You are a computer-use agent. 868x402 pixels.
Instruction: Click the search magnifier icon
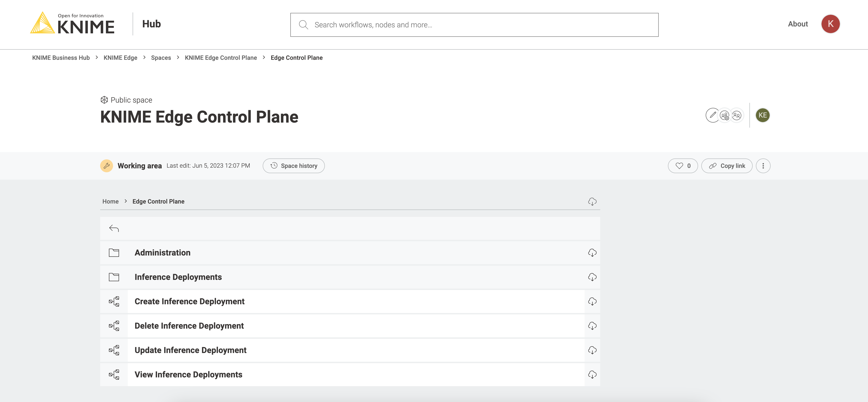coord(303,25)
